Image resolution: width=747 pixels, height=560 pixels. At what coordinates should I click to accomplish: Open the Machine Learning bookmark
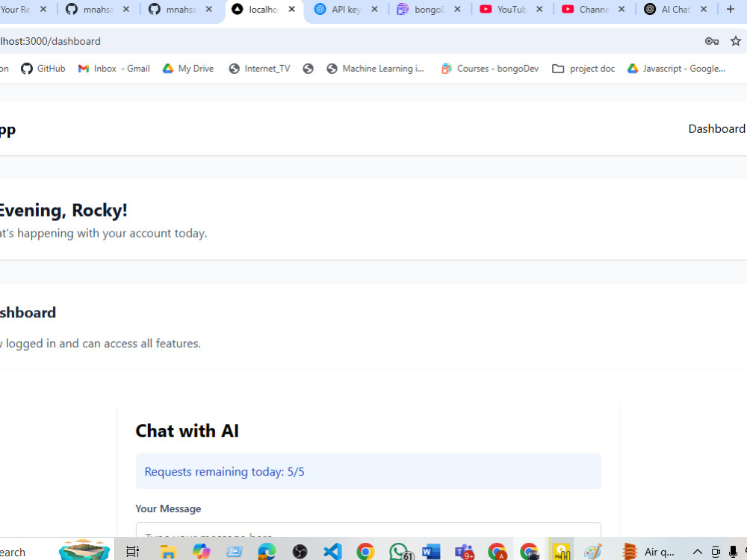click(376, 69)
